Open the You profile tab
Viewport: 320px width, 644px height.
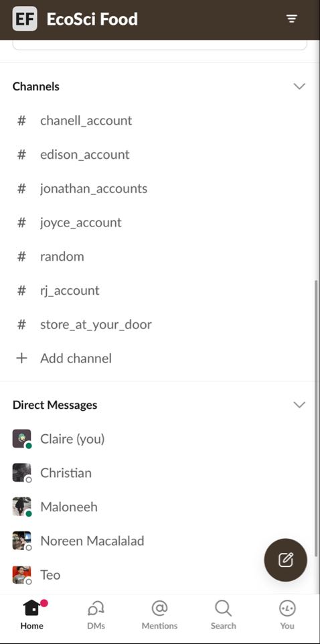[287, 615]
